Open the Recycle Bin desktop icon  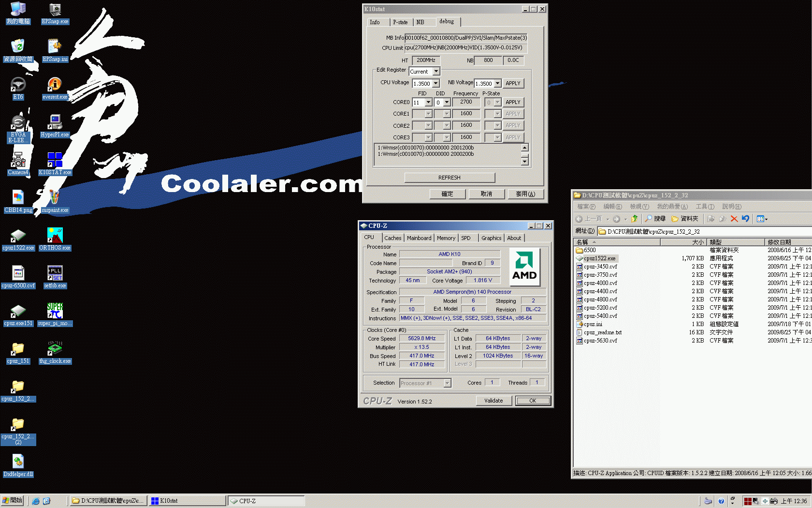click(18, 51)
